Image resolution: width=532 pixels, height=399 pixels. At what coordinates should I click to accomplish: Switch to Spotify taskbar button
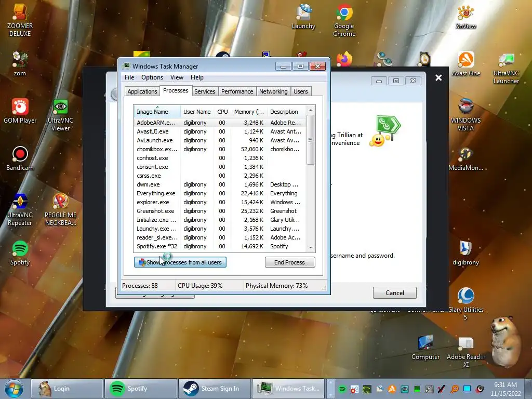(x=141, y=389)
